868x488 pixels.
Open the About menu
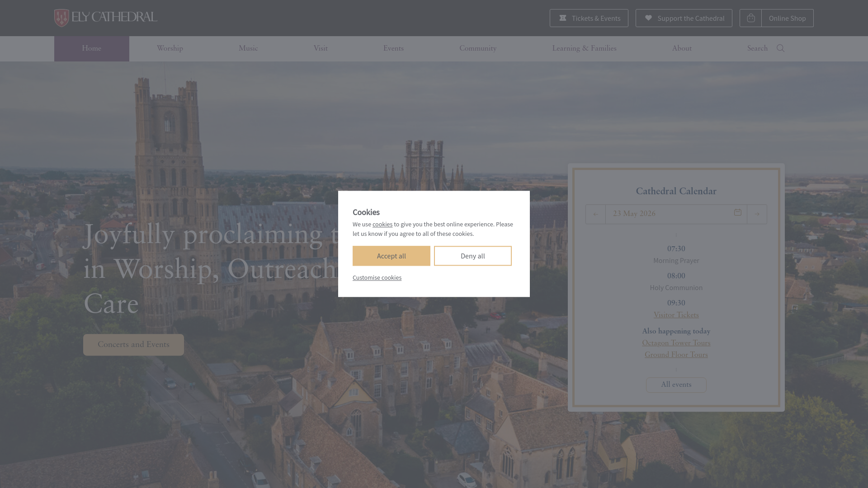pos(682,48)
